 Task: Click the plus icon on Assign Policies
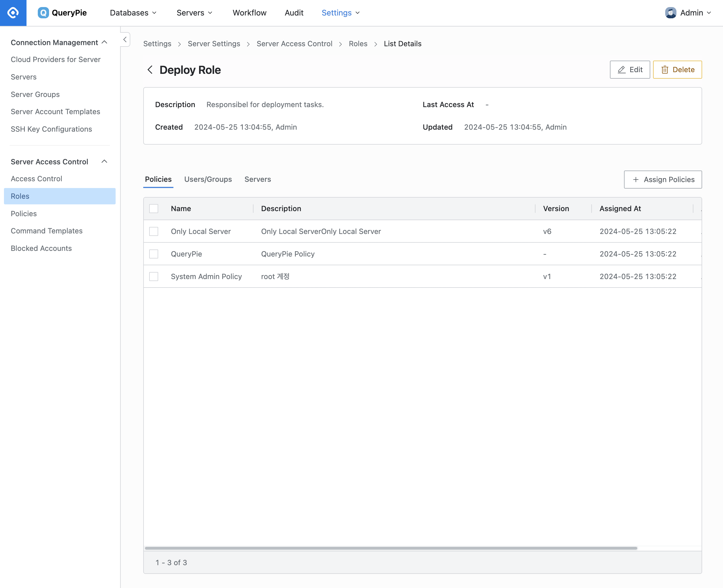pyautogui.click(x=636, y=180)
